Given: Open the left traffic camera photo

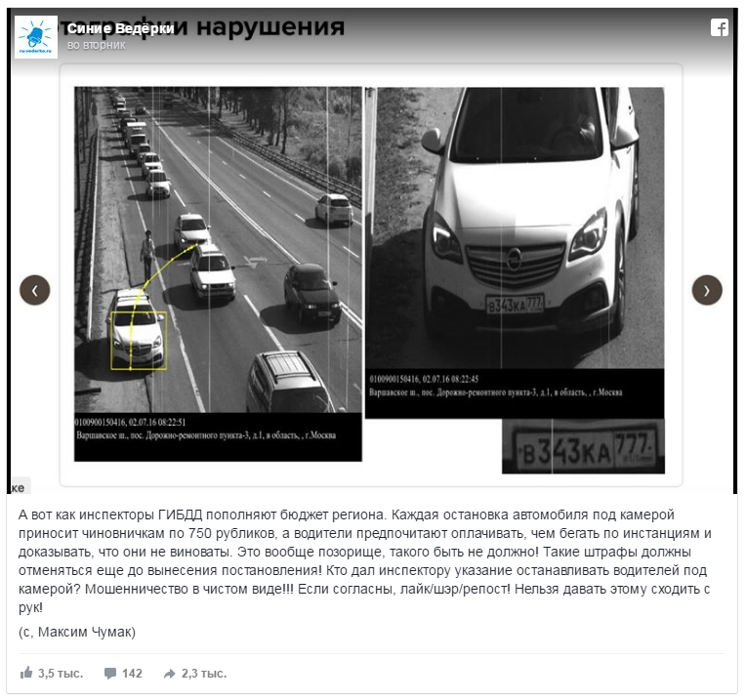Looking at the screenshot, I should point(218,274).
